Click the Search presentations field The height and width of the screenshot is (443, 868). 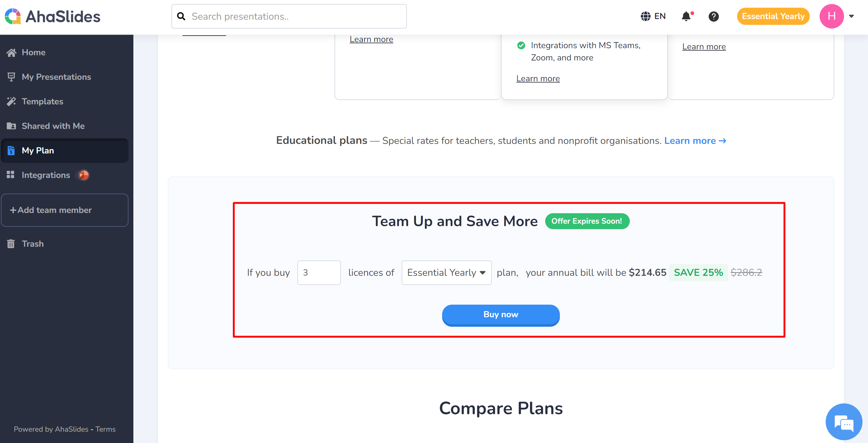[289, 16]
